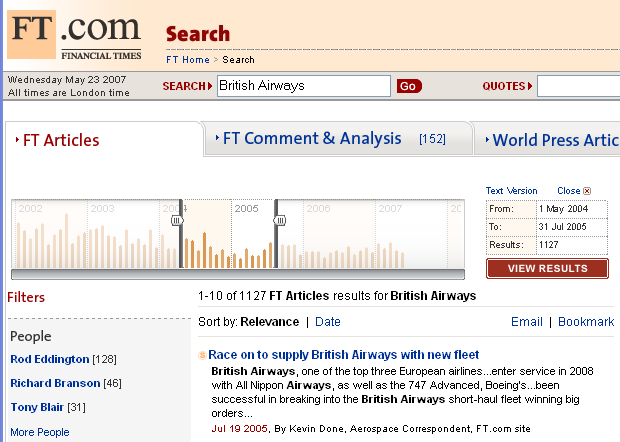Click the [152] count on Comment tab
620x442 pixels.
[432, 139]
